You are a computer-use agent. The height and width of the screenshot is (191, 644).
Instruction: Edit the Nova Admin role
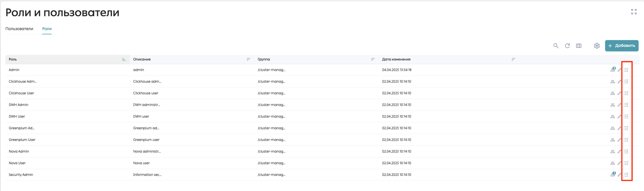coord(619,151)
